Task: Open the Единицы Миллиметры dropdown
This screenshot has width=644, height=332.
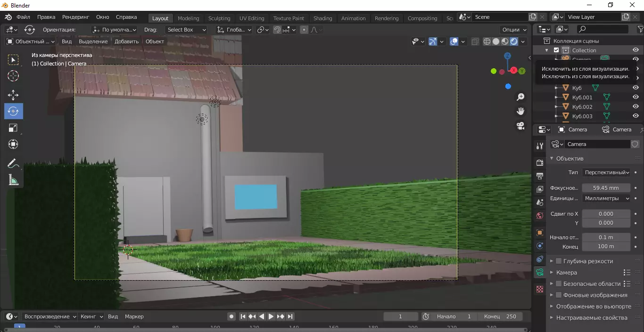Action: coord(606,198)
